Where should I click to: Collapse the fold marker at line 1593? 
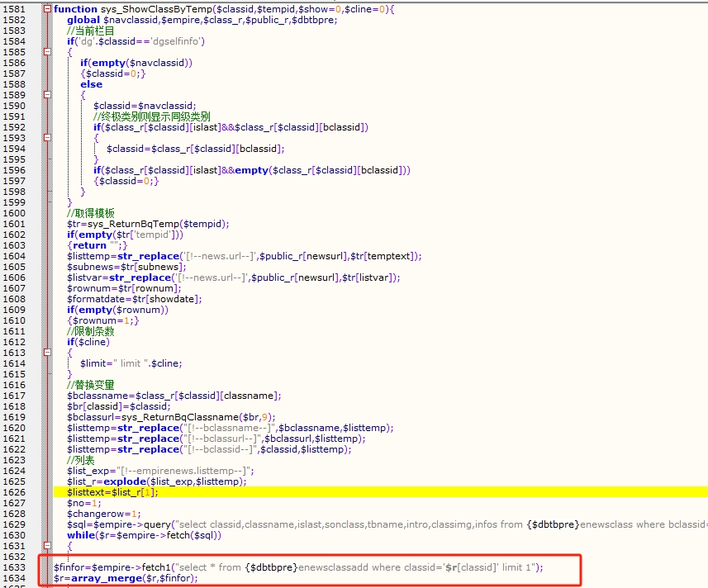pos(47,138)
